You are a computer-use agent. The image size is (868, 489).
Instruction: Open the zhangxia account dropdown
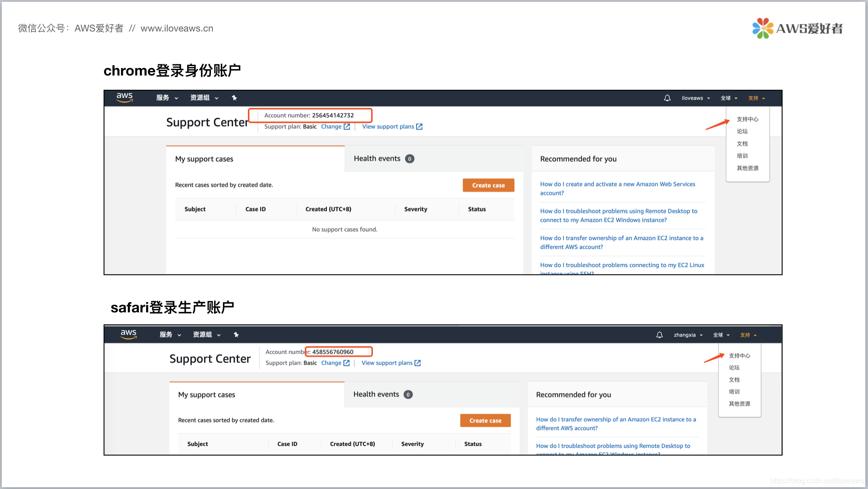[688, 335]
